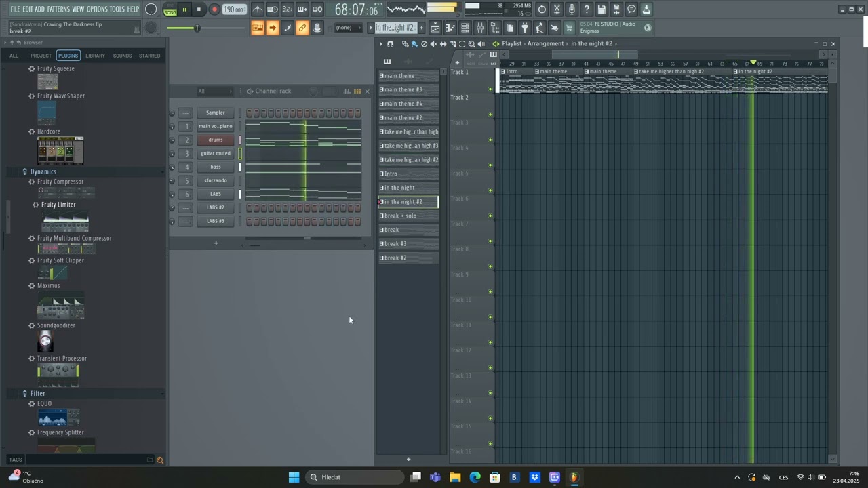Switch the pattern/song mode toggle
Image resolution: width=868 pixels, height=488 pixels.
tap(170, 9)
